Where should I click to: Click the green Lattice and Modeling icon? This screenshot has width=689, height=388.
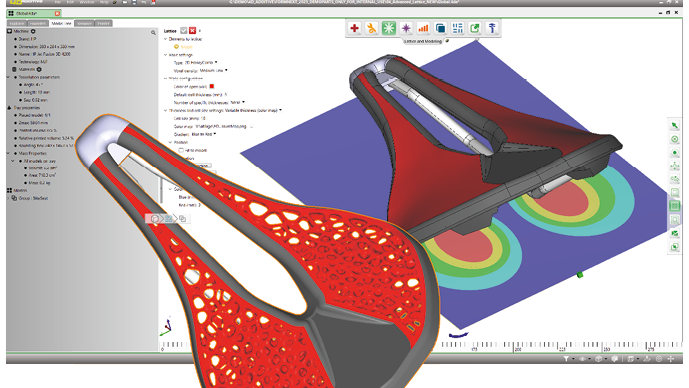tap(388, 28)
